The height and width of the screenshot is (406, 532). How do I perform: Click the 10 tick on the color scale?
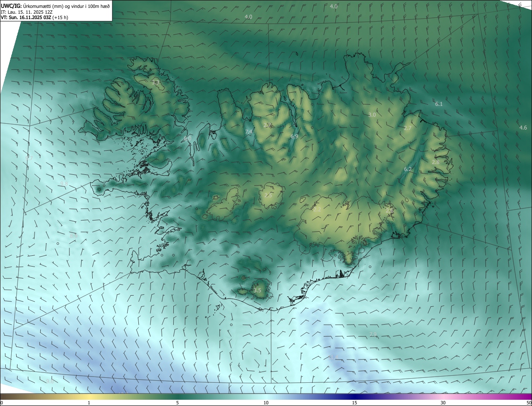point(266,403)
